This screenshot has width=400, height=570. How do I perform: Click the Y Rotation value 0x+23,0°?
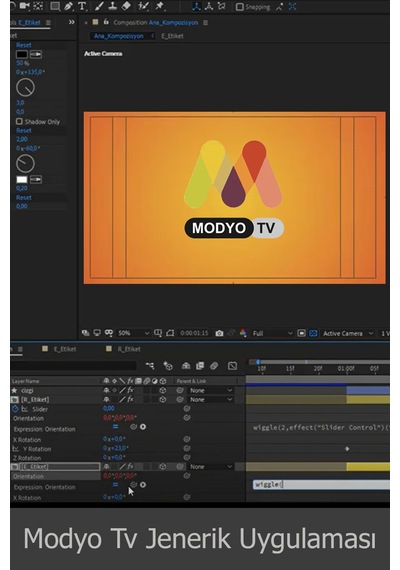[116, 449]
